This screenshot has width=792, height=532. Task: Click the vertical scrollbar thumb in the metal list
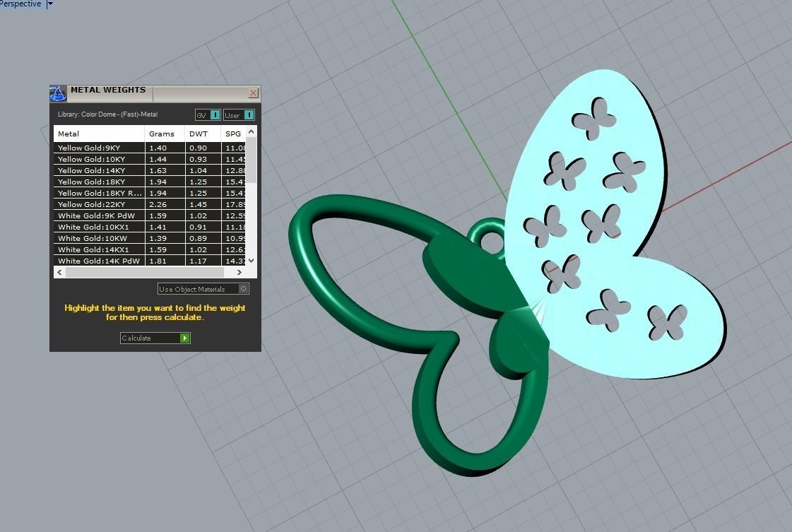tap(251, 160)
